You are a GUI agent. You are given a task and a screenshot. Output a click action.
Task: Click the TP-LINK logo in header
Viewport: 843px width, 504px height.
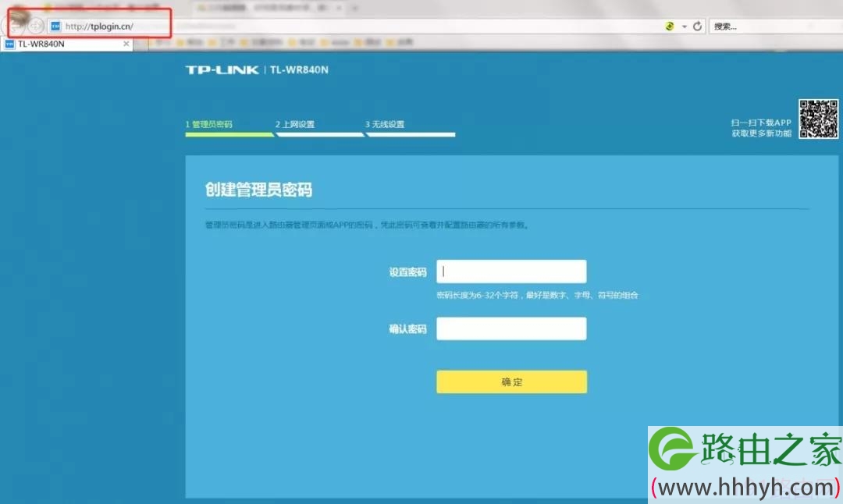tap(222, 70)
